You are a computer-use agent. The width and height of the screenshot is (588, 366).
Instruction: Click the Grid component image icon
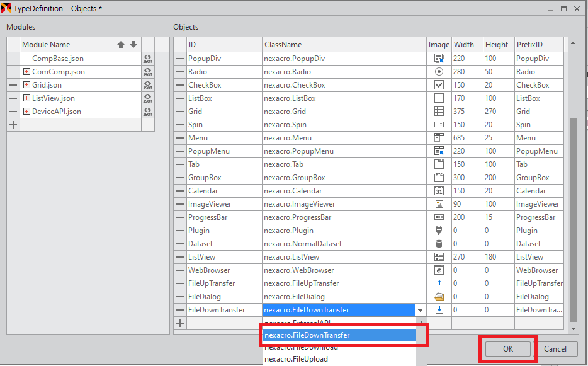[439, 112]
